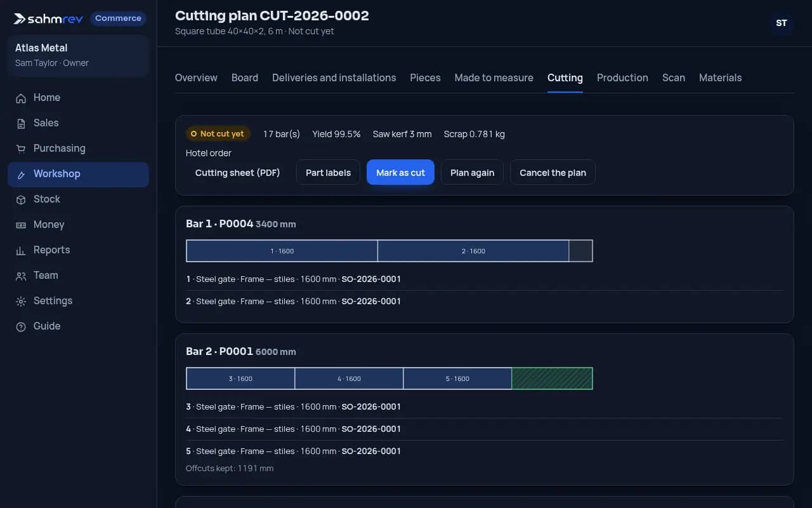
Task: Click the green hatched offcut in Bar 2
Action: 552,378
